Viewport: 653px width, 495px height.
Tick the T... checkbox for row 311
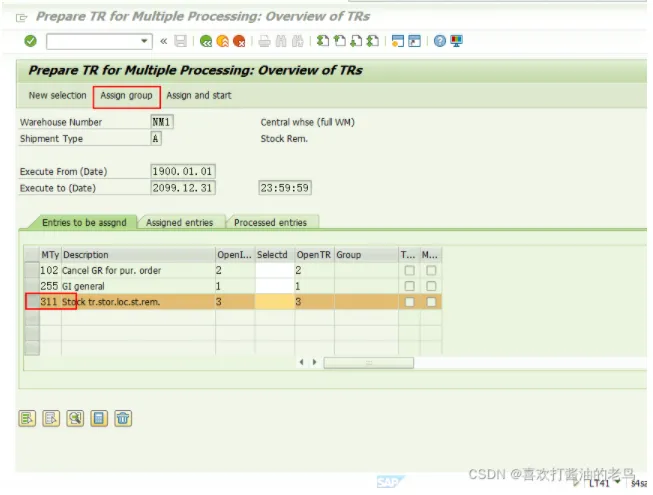409,302
